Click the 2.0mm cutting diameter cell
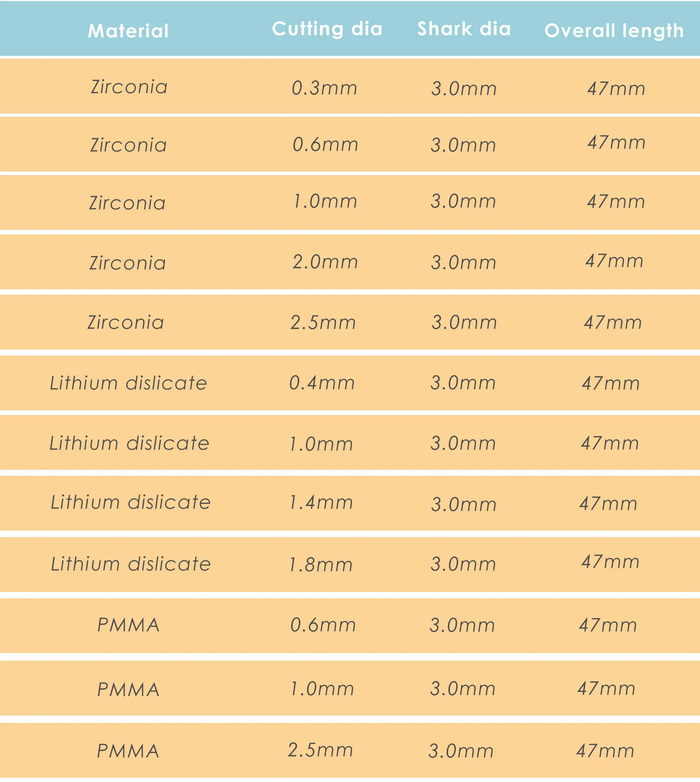700x782 pixels. [325, 262]
